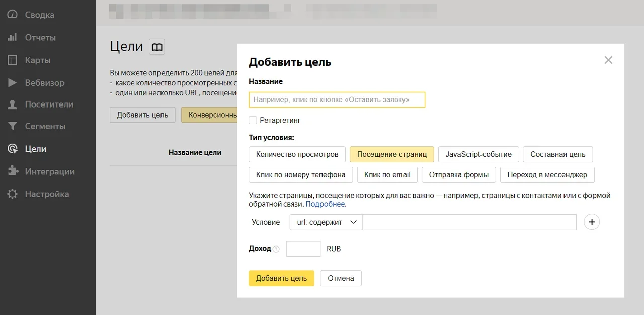Enable the Ретаргетинг checkbox
644x315 pixels.
253,120
